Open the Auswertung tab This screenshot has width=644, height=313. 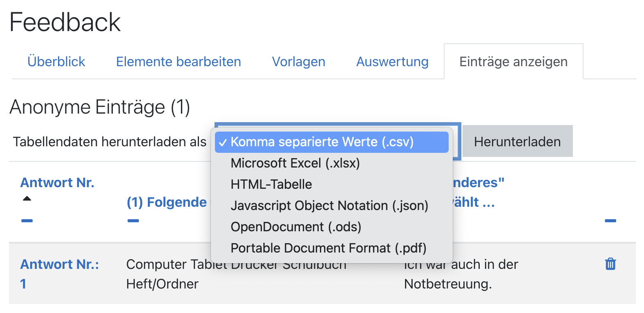click(392, 62)
